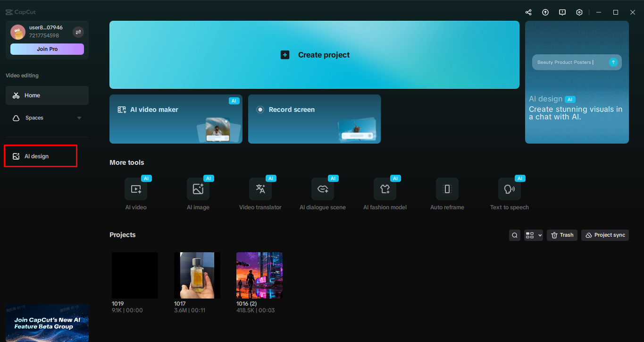Image resolution: width=644 pixels, height=342 pixels.
Task: Launch Text to speech tool
Action: pyautogui.click(x=509, y=189)
